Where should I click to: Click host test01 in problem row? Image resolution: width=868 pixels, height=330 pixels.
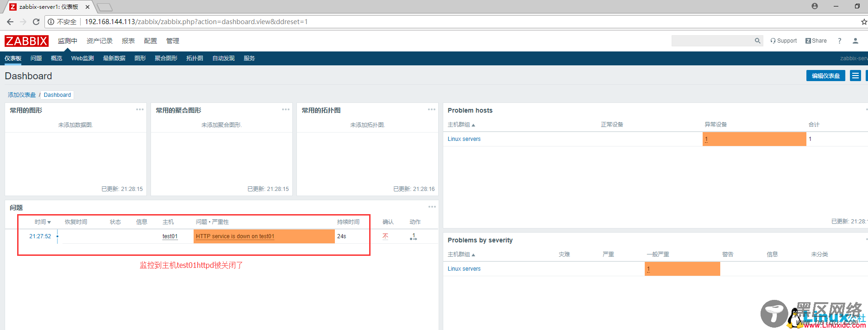click(170, 236)
